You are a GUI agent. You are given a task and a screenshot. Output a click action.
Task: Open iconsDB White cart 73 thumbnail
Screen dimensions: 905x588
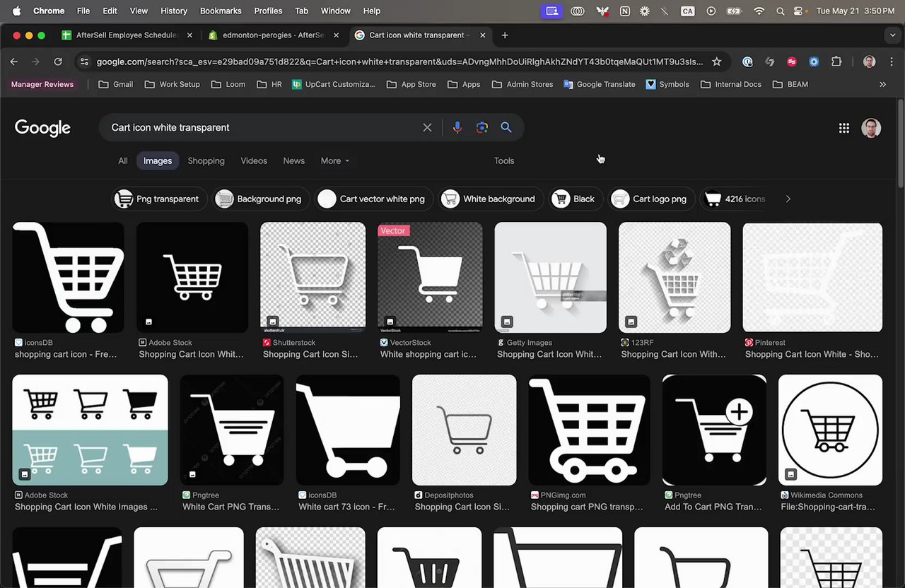coord(348,430)
